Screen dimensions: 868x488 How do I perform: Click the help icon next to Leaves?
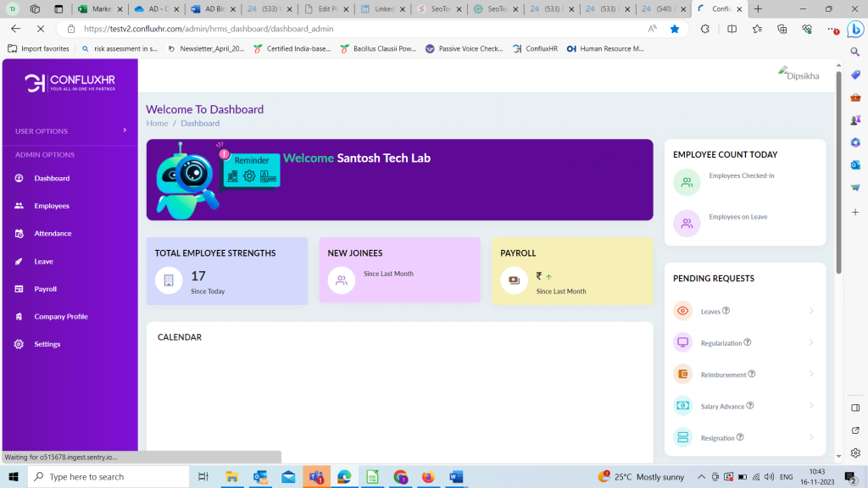click(726, 311)
